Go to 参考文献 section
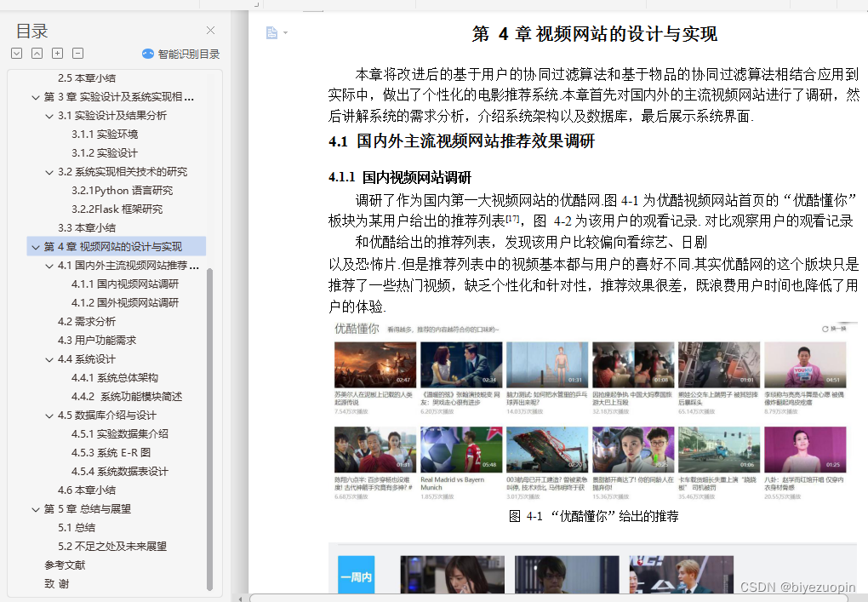The image size is (868, 602). 65,565
